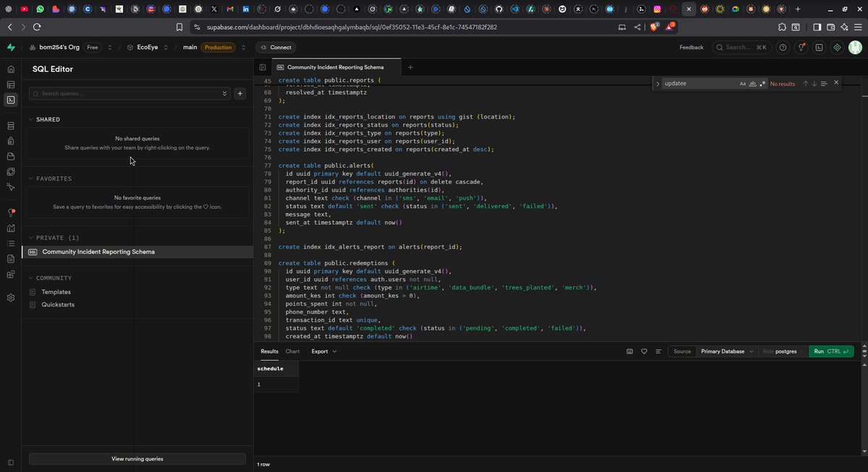
Task: Click the bom254's Org breadcrumb
Action: pyautogui.click(x=59, y=47)
